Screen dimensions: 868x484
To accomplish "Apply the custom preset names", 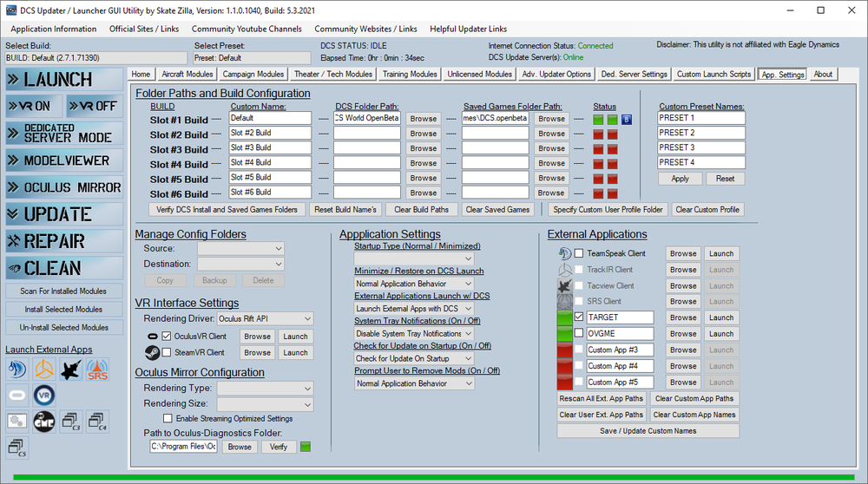I will 680,179.
